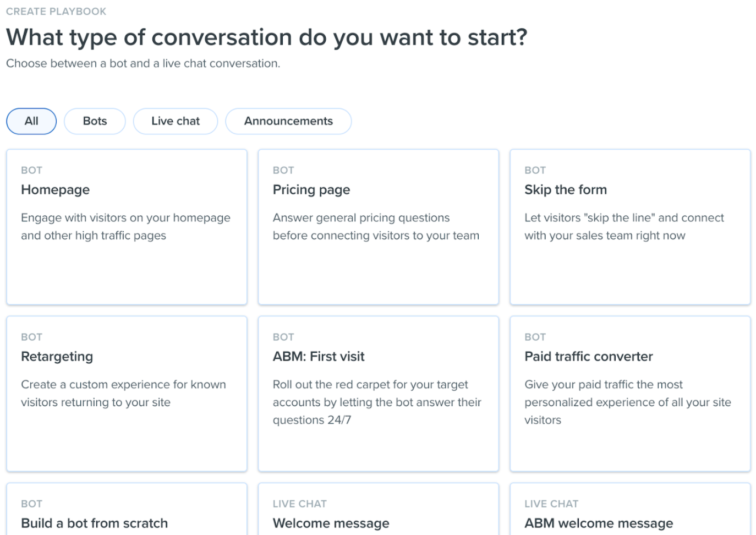The image size is (756, 535).
Task: Open the Pricing page bot template
Action: pyautogui.click(x=378, y=227)
